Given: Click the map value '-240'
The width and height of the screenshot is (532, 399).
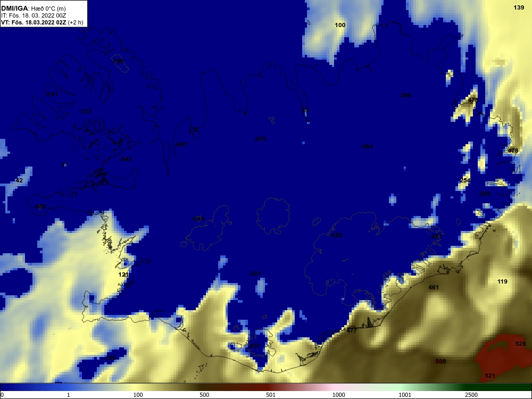Looking at the screenshot, I should tap(484, 194).
